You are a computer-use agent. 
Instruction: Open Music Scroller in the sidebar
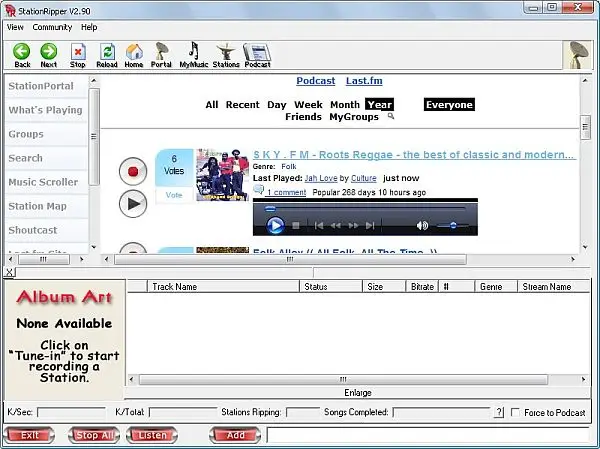pyautogui.click(x=47, y=182)
